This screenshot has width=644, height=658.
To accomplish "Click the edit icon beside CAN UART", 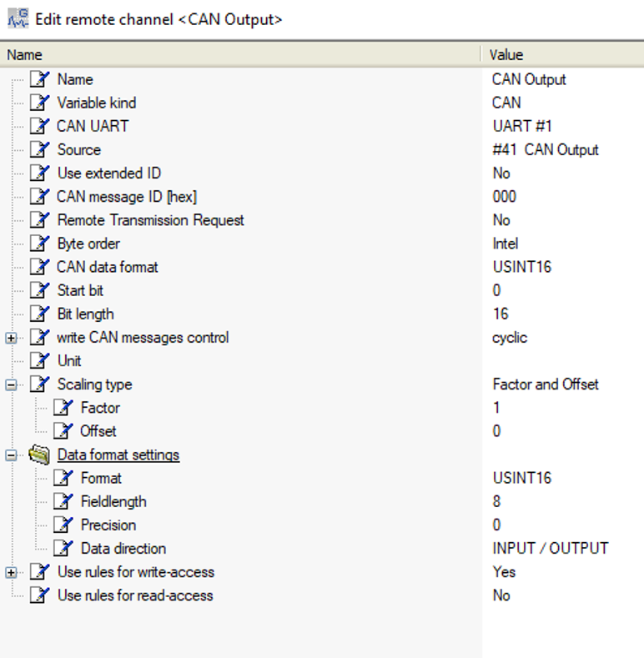I will pos(40,126).
